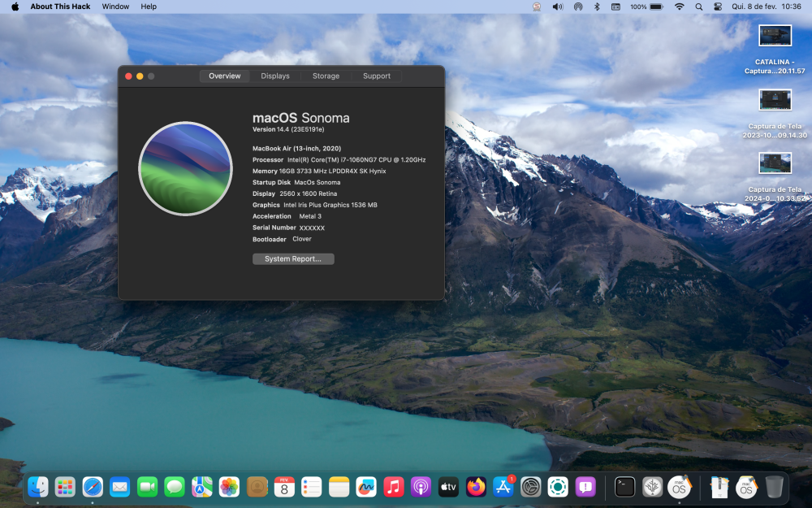Open the Wi-Fi status menu
812x508 pixels.
tap(680, 7)
